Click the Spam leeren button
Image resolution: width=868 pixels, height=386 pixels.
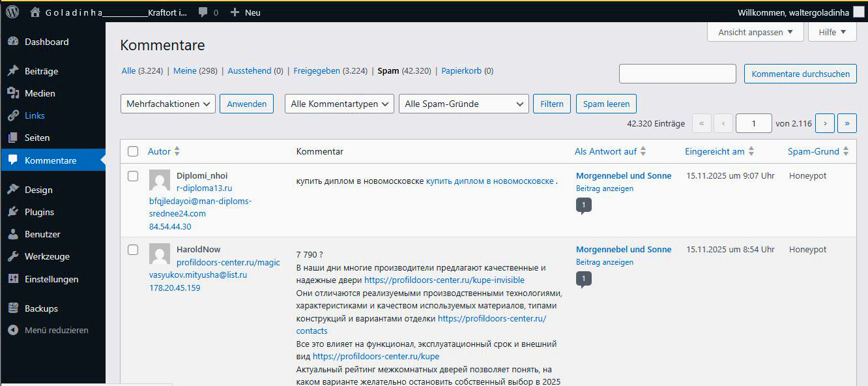pyautogui.click(x=605, y=104)
